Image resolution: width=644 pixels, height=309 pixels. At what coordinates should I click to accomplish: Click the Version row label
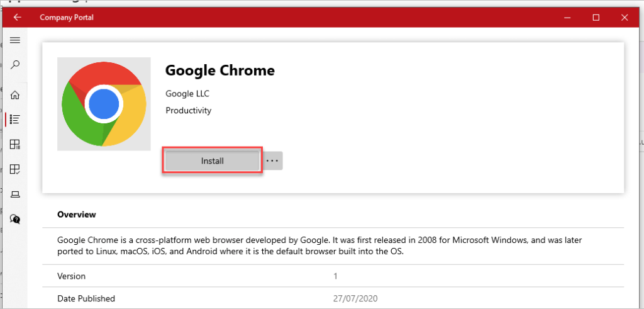tap(72, 276)
